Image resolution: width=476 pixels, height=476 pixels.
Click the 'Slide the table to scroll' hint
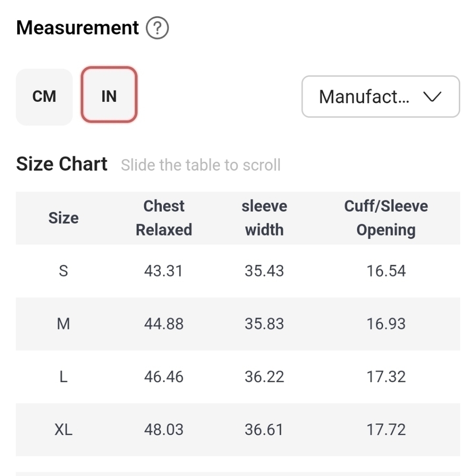(x=200, y=165)
